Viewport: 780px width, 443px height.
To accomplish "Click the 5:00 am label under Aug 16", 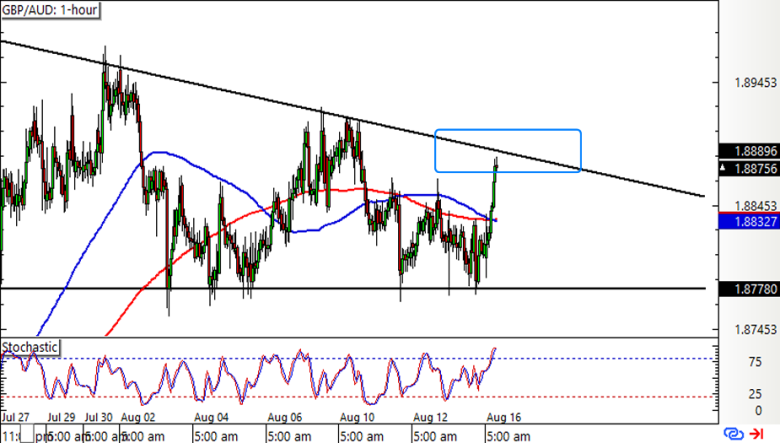I will [x=508, y=437].
